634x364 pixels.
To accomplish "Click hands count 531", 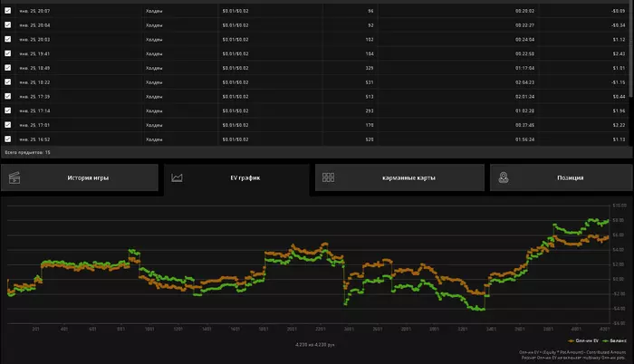I will pyautogui.click(x=370, y=82).
